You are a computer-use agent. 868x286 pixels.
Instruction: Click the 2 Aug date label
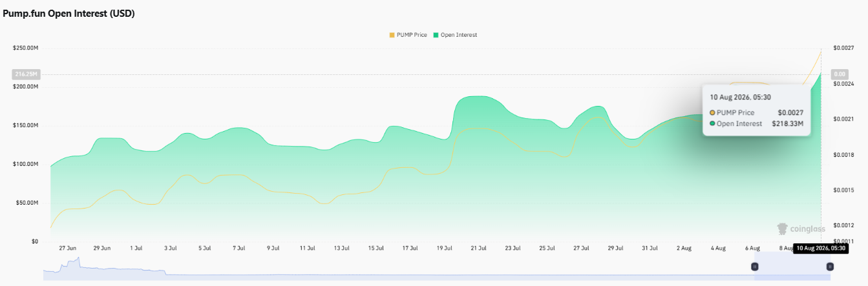point(684,248)
